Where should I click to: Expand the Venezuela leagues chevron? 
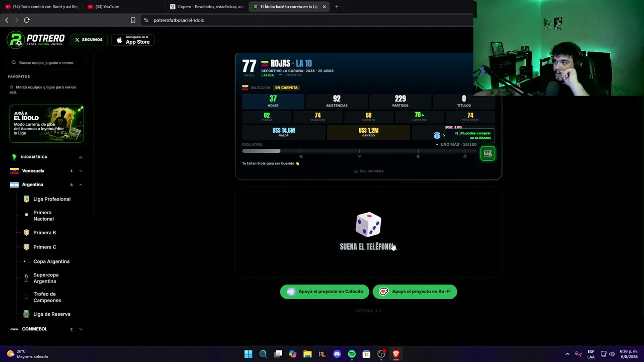pos(80,171)
